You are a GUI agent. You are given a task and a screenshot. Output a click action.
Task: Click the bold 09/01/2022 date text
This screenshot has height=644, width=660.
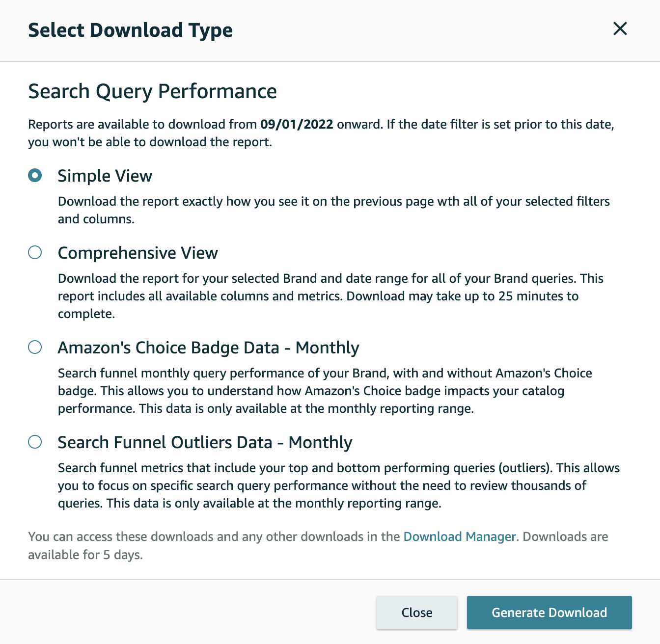click(x=297, y=124)
